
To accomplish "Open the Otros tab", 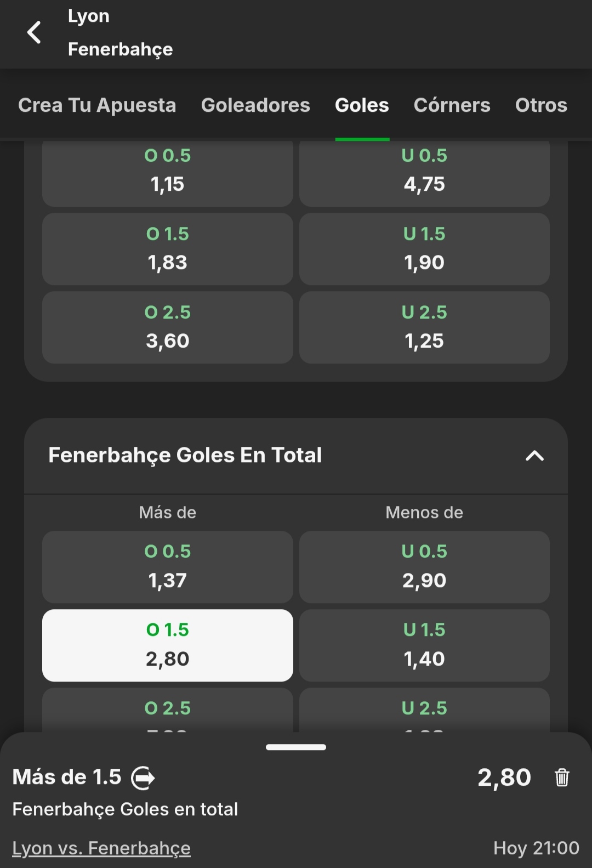I will 541,105.
